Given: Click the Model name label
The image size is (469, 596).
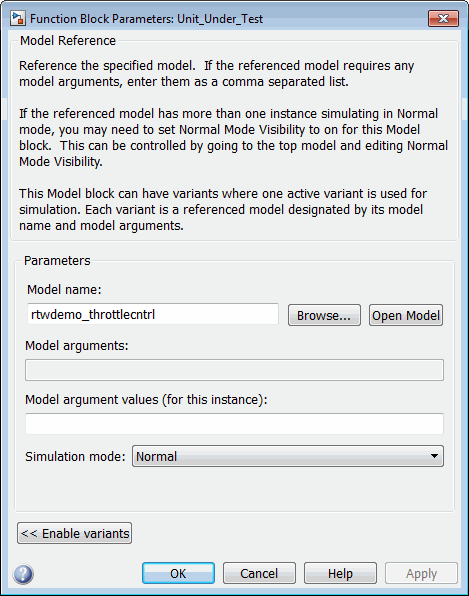Looking at the screenshot, I should coord(64,290).
